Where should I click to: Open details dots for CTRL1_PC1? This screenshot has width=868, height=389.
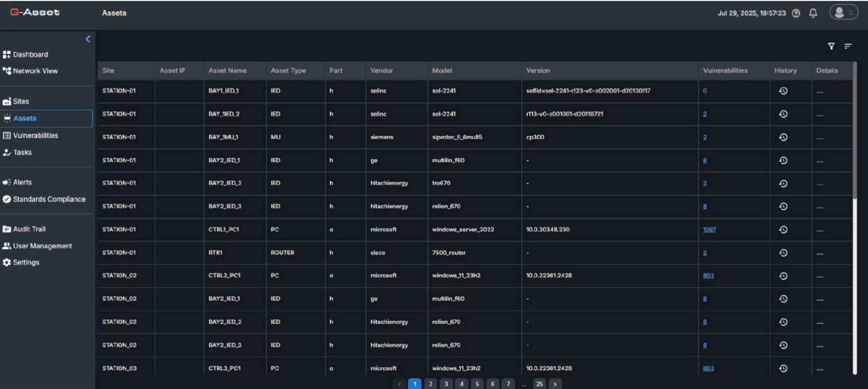coord(820,230)
